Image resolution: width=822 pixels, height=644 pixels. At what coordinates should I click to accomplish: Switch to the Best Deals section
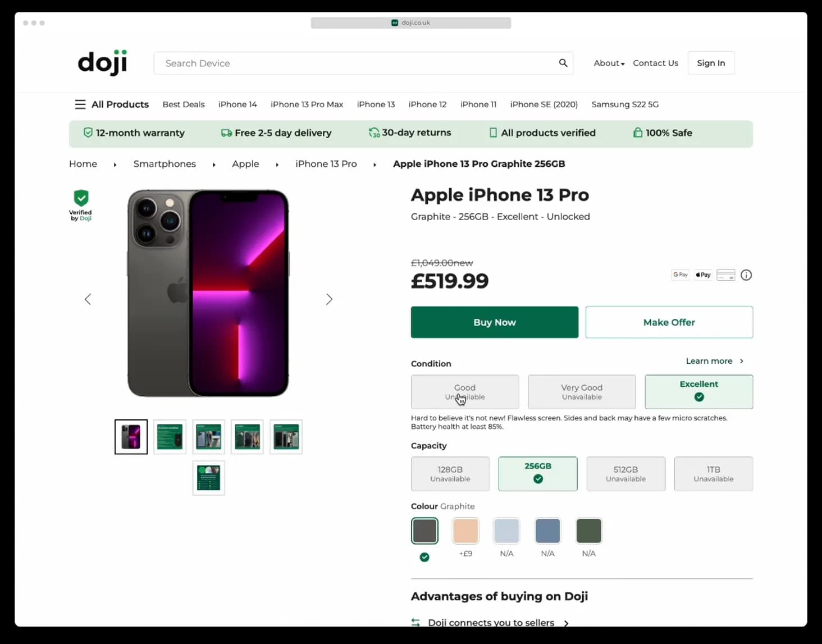[x=184, y=104]
